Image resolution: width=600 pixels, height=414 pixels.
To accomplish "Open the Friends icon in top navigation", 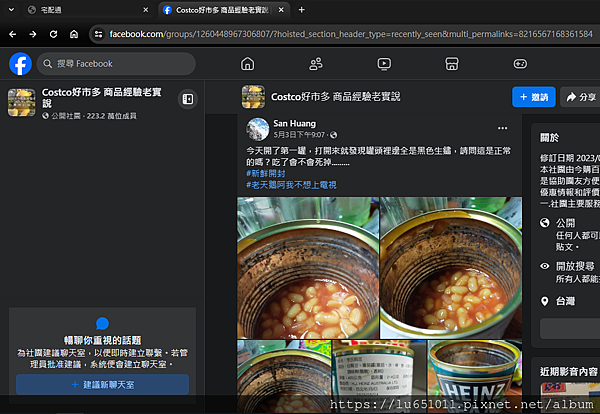I will 316,64.
